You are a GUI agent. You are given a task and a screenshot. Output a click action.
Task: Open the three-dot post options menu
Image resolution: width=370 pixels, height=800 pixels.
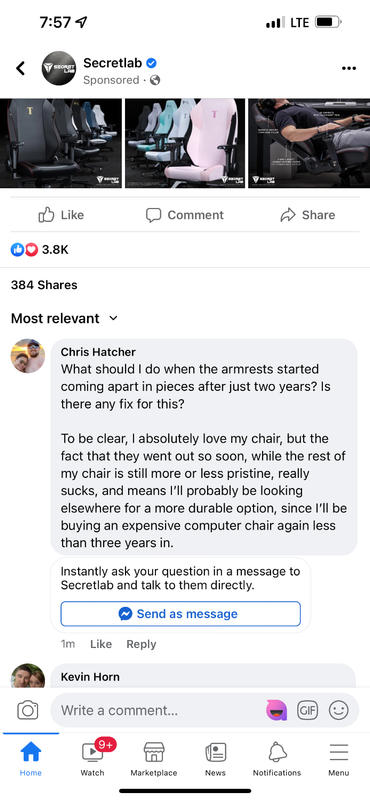coord(349,68)
